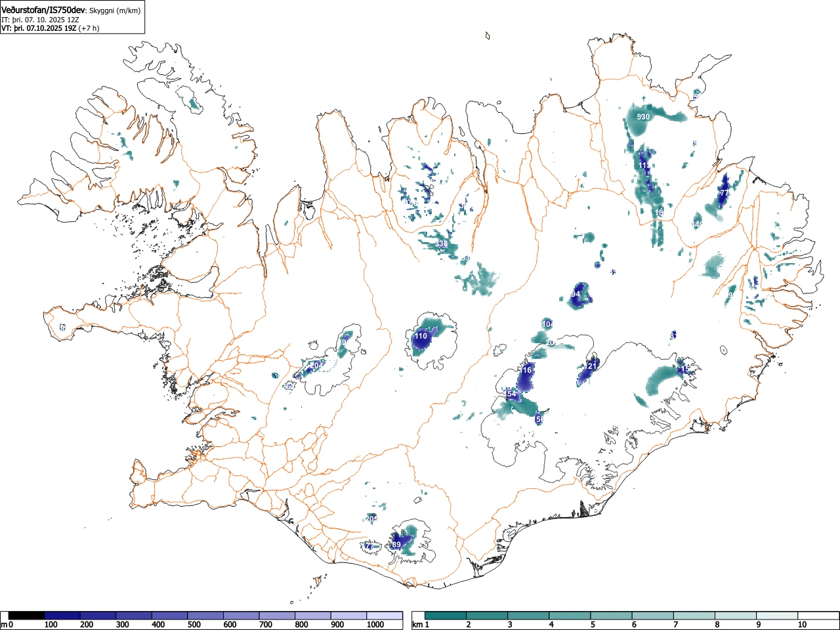Screen dimensions: 840x630
Task: Click the '21' visibility value on the map
Action: pyautogui.click(x=592, y=366)
